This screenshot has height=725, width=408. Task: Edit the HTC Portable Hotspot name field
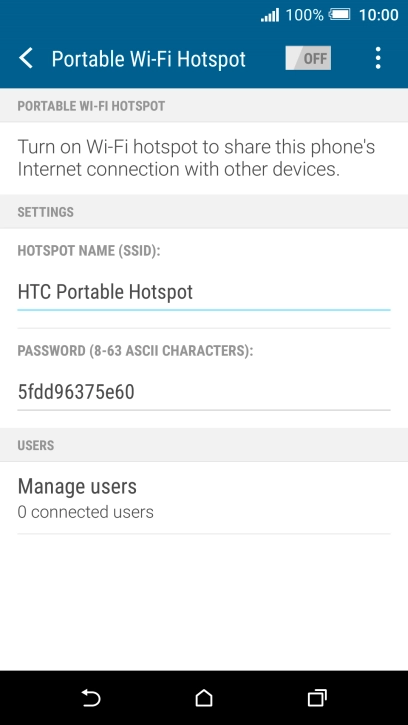tap(204, 293)
